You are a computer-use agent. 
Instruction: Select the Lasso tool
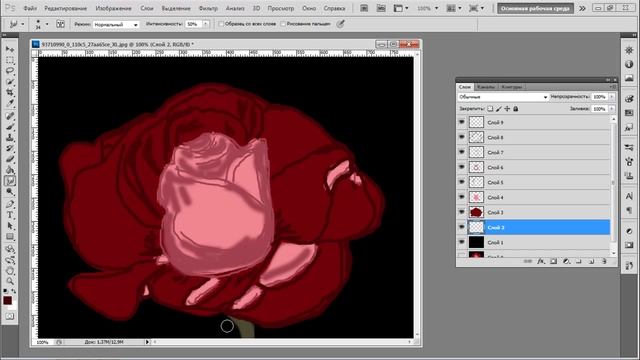10,71
